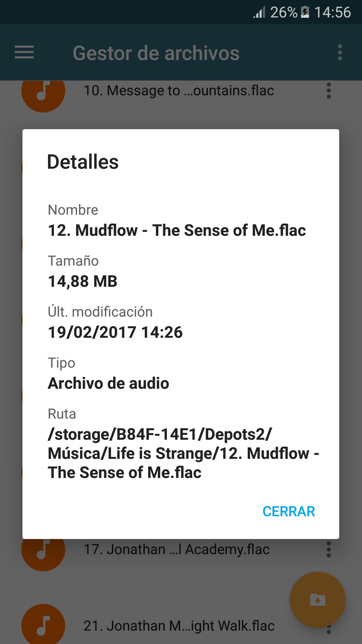
Task: Tap the 14,88 MB size value
Action: coord(83,281)
